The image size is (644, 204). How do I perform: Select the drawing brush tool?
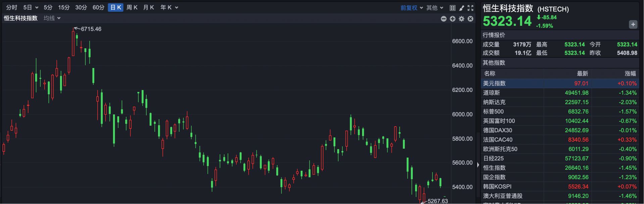[x=461, y=8]
